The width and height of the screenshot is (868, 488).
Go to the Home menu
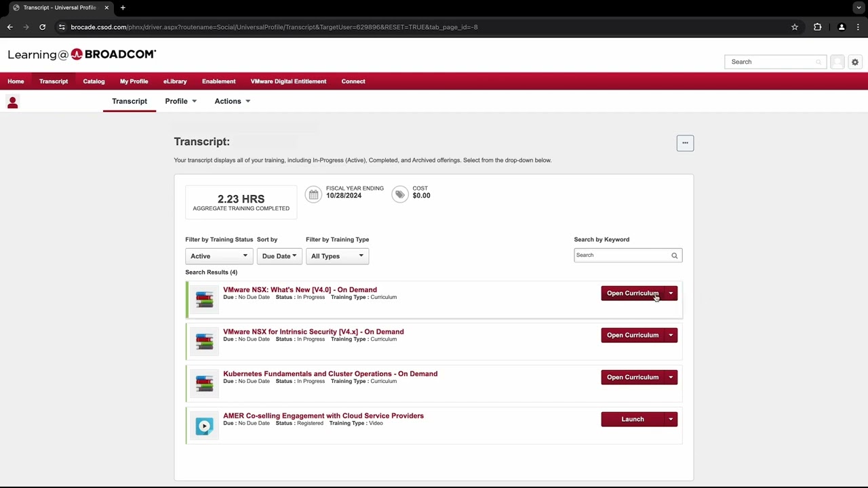click(x=16, y=81)
